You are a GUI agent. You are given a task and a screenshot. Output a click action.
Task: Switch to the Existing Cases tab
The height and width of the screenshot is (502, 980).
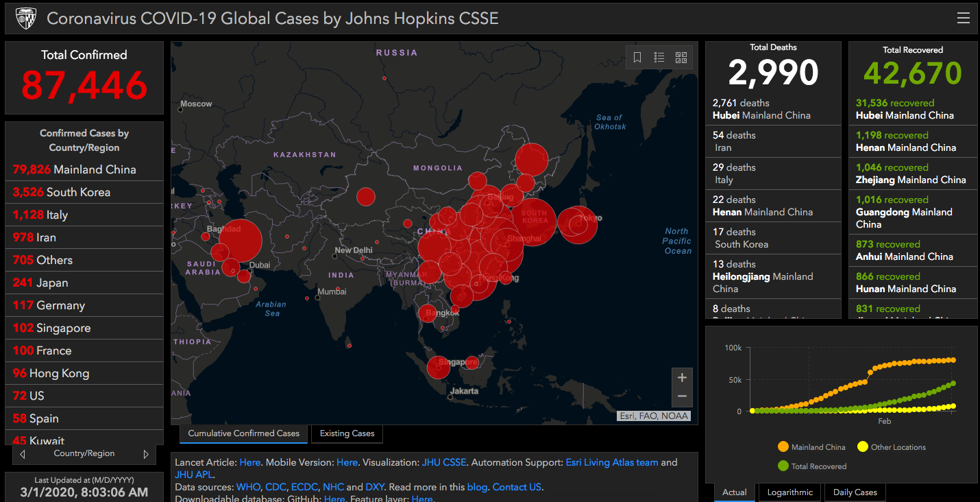point(347,433)
